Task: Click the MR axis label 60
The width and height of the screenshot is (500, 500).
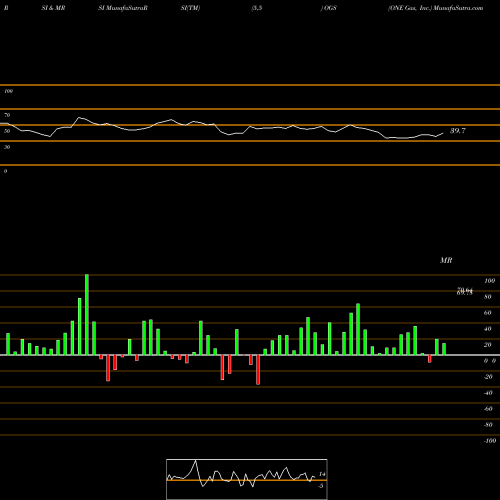Action: pyautogui.click(x=488, y=313)
